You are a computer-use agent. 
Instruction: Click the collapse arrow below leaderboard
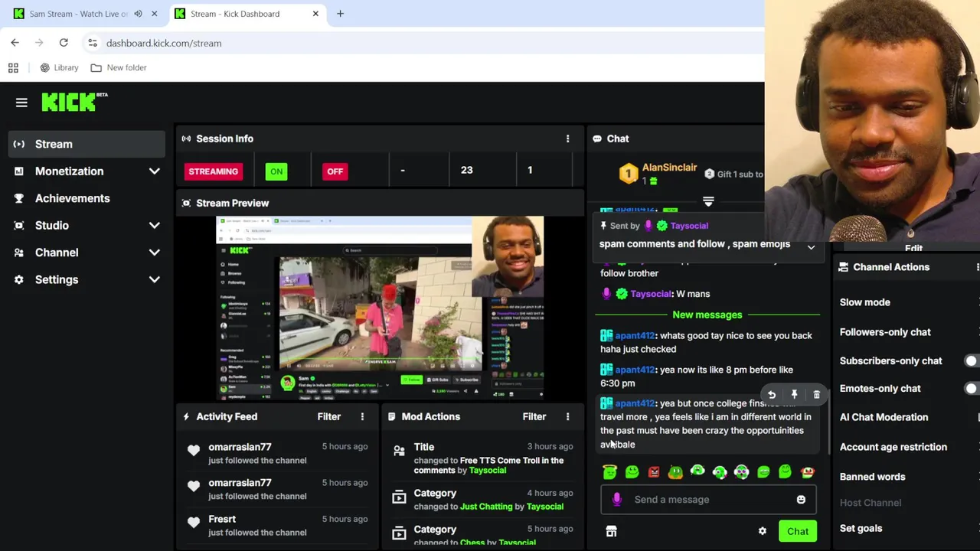(708, 202)
